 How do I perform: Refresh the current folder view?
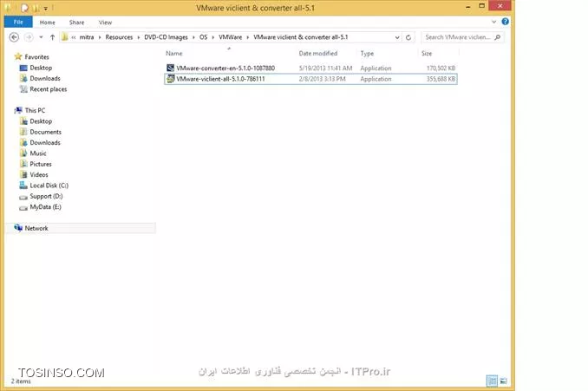coord(408,37)
